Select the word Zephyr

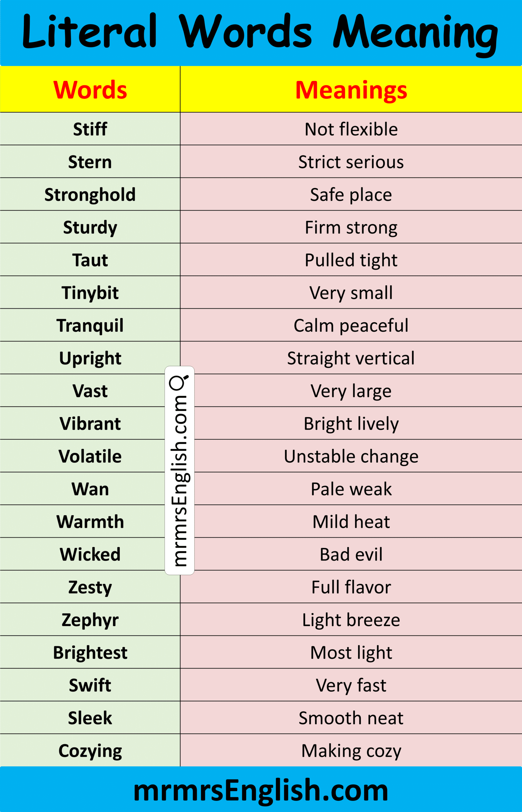90,620
